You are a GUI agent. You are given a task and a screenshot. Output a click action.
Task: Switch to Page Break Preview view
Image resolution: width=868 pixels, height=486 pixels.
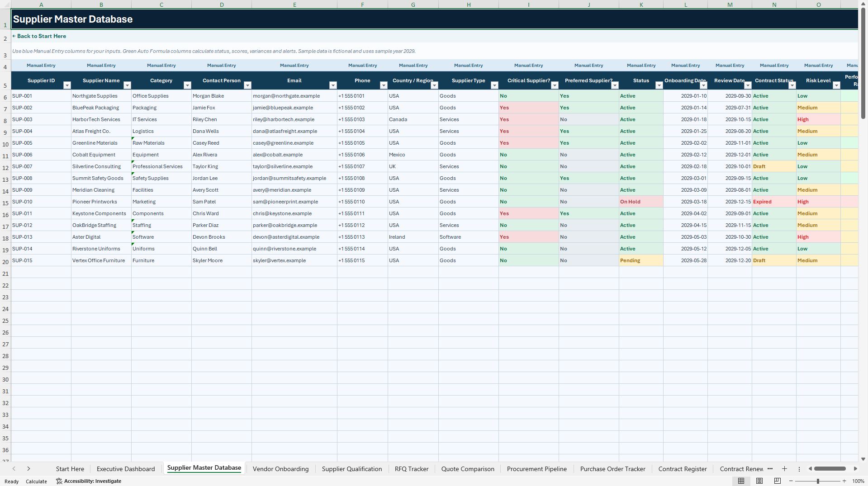(x=778, y=481)
